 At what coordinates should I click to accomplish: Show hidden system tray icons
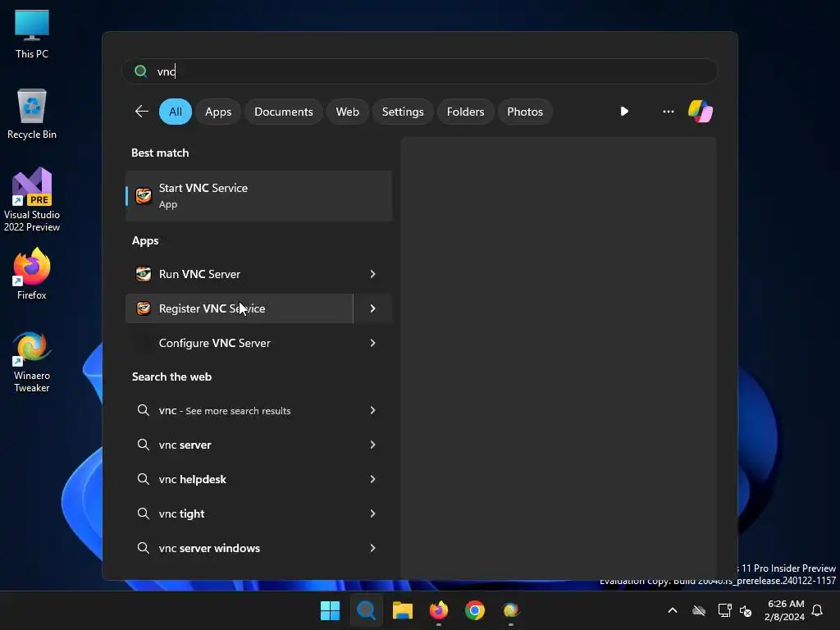click(x=673, y=610)
